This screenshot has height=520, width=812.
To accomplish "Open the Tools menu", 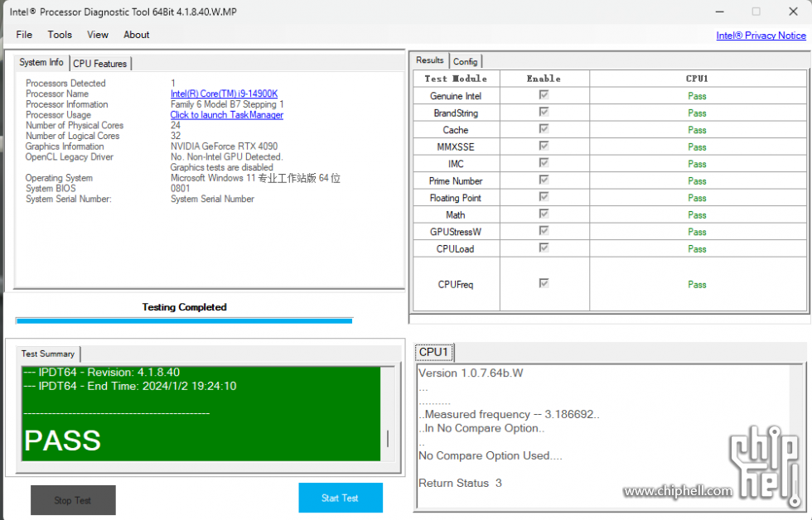I will (60, 35).
